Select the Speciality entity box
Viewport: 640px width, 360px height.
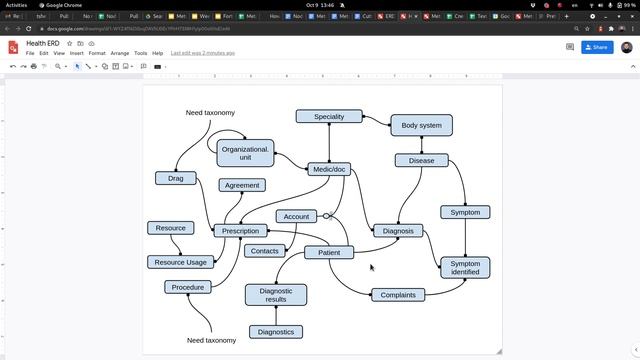point(329,116)
